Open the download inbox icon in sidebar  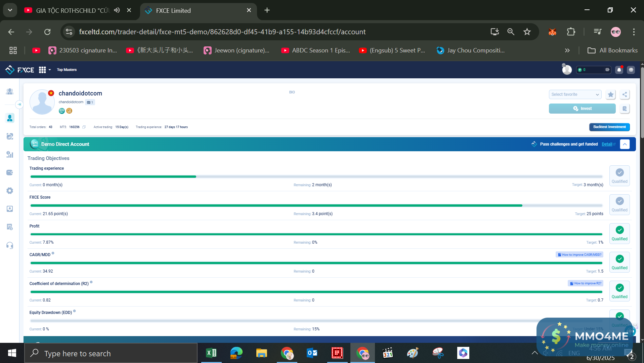10,209
